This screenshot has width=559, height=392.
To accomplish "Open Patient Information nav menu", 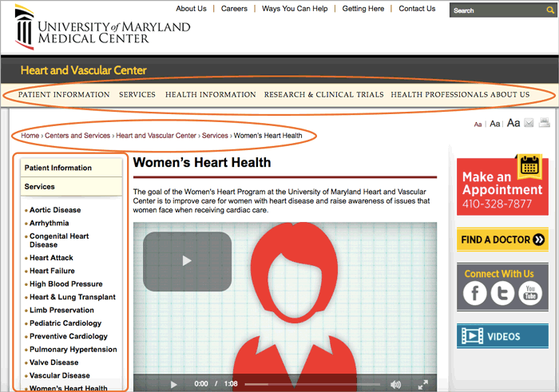I will 64,94.
